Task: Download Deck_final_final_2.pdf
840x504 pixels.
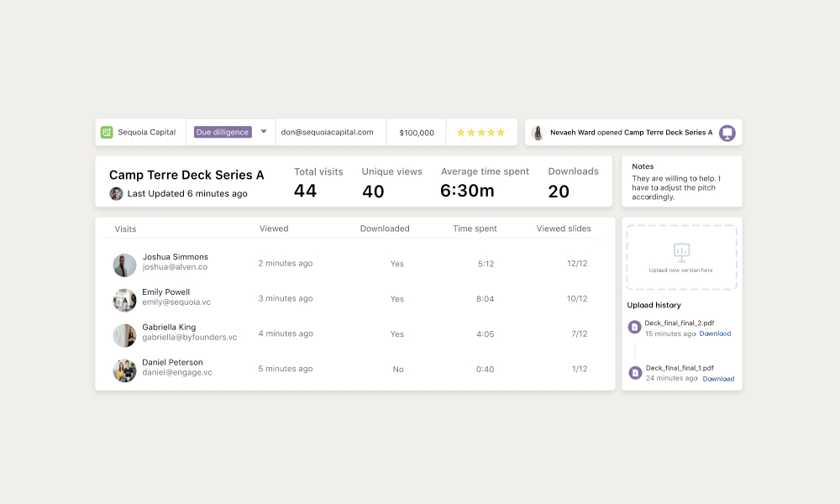Action: [716, 333]
